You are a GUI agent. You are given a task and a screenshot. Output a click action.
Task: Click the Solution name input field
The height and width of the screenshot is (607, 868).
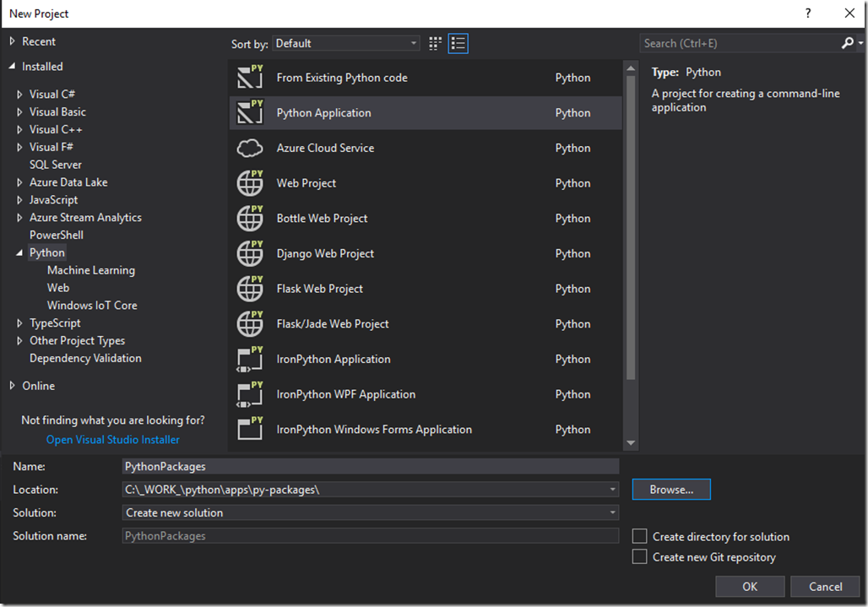[371, 535]
